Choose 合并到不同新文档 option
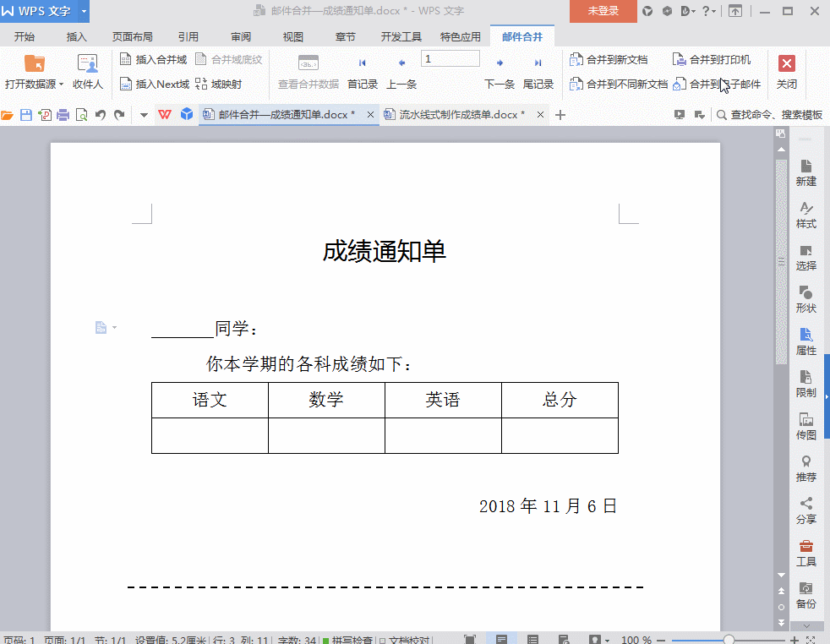 pyautogui.click(x=618, y=84)
